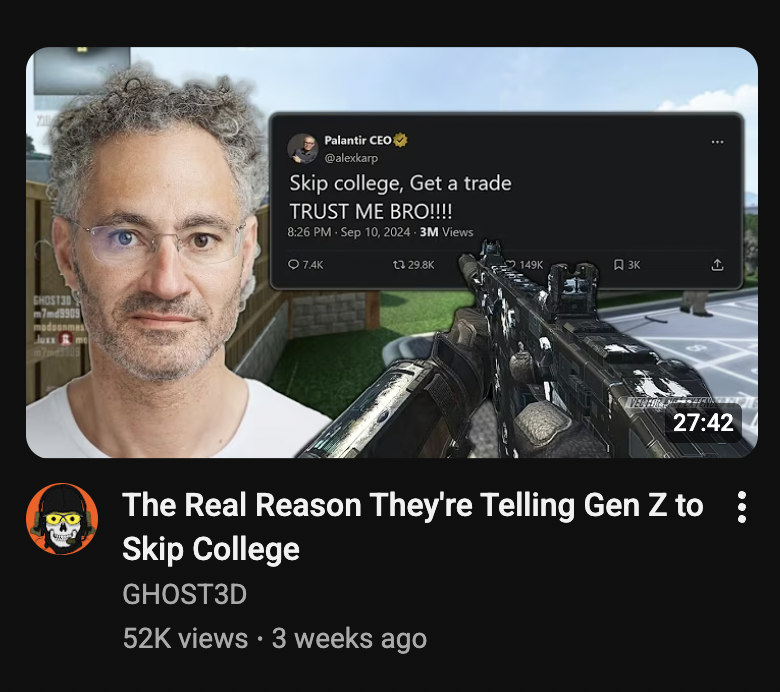Click the Palantir CEO display name
Screen dimensions: 780x692
click(358, 140)
